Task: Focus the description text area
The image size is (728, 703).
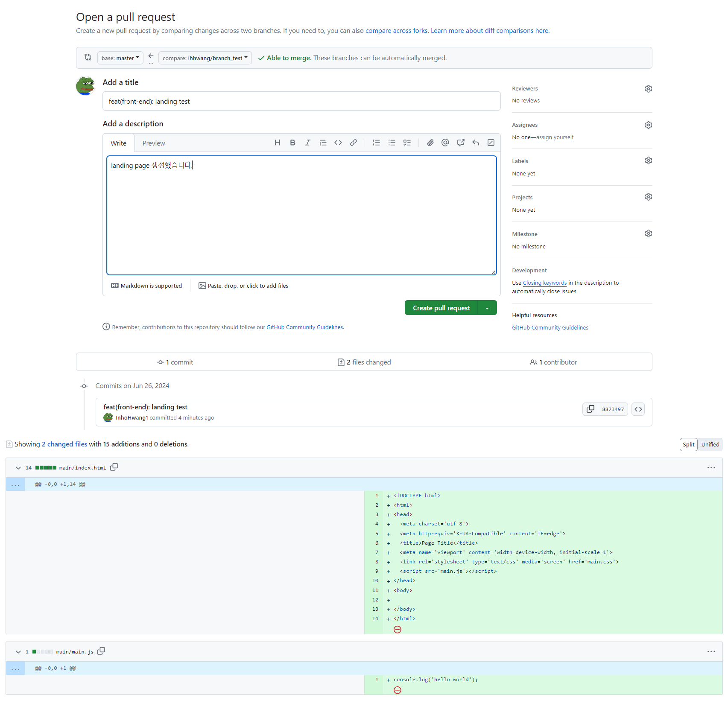Action: click(x=301, y=215)
